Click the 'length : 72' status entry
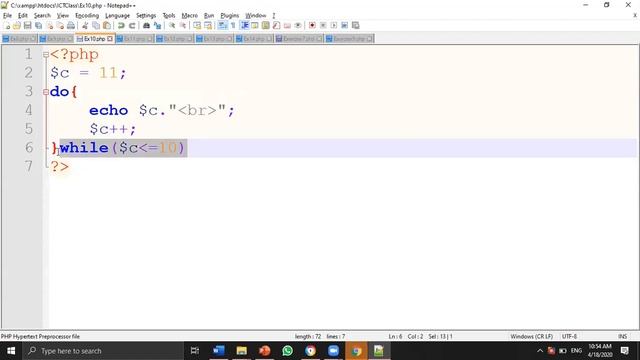 point(308,336)
